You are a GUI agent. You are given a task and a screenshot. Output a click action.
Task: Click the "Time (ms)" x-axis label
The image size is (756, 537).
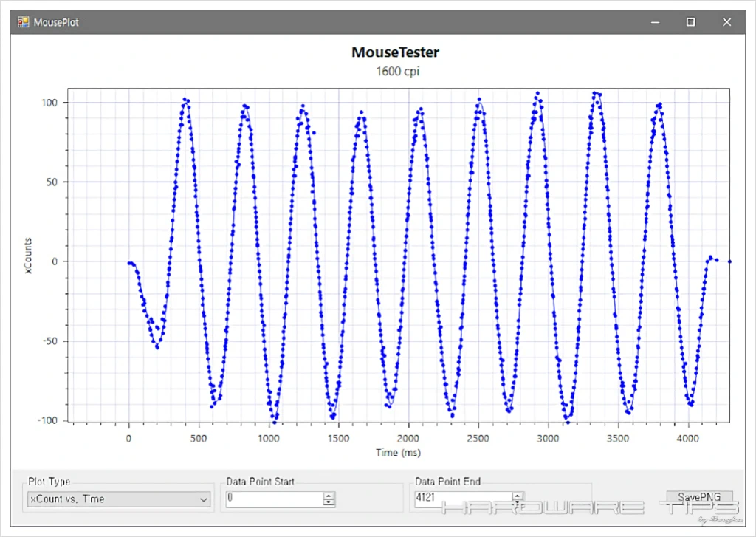point(398,453)
